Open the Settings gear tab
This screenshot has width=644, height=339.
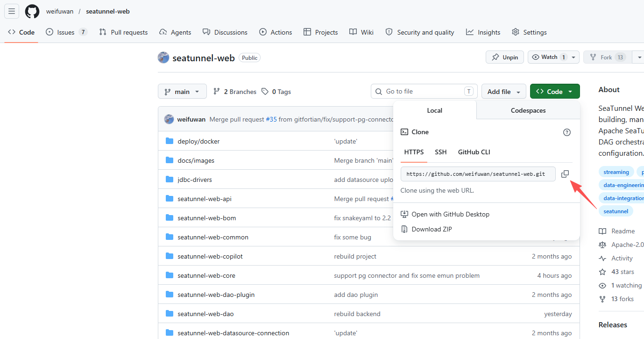click(x=529, y=32)
